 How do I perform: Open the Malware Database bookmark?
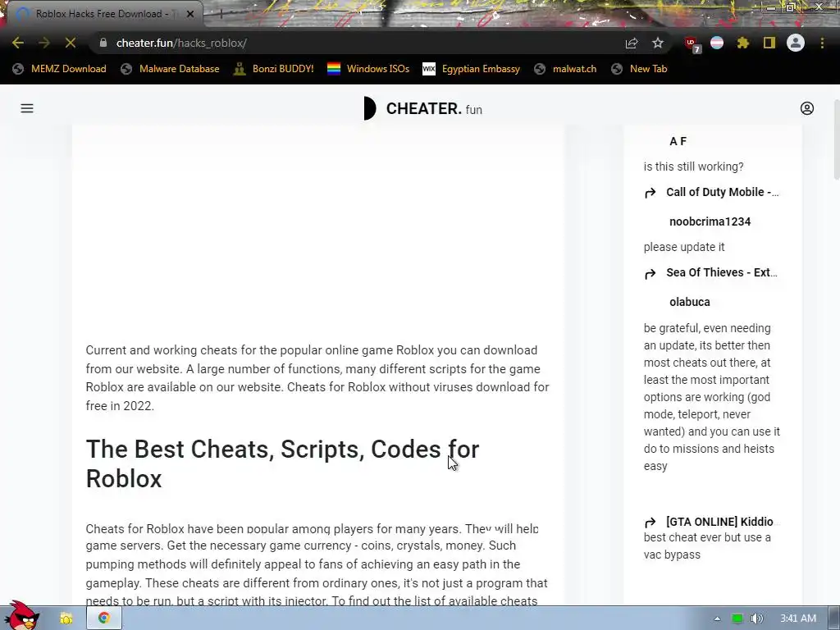[x=171, y=69]
